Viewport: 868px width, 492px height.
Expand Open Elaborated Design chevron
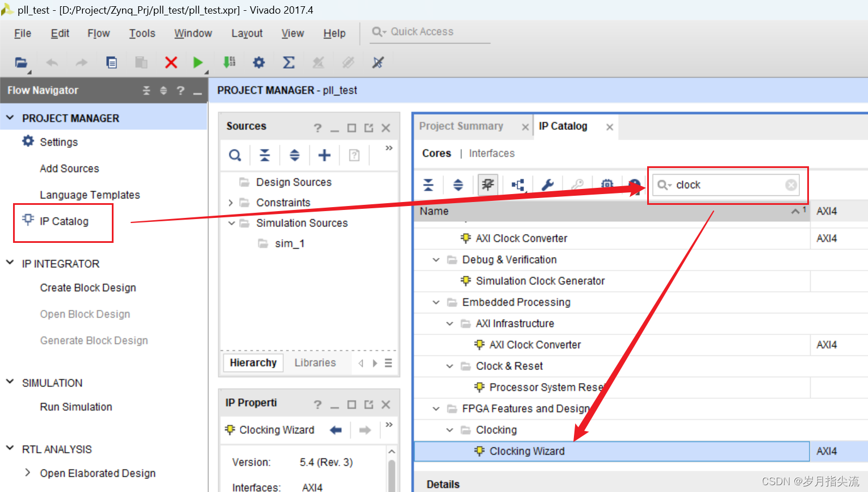(27, 473)
